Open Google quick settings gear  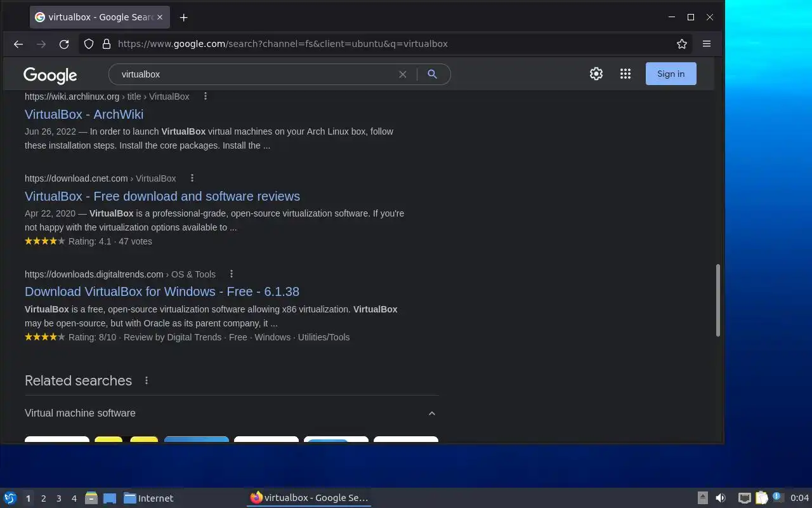coord(596,74)
